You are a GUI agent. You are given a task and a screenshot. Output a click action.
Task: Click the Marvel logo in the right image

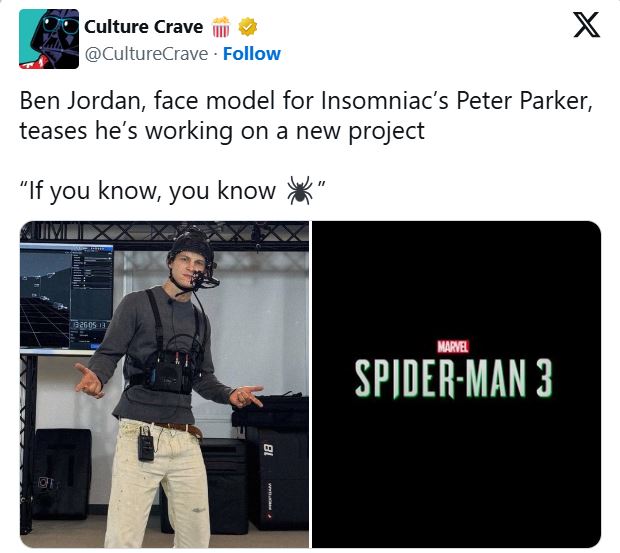[453, 347]
